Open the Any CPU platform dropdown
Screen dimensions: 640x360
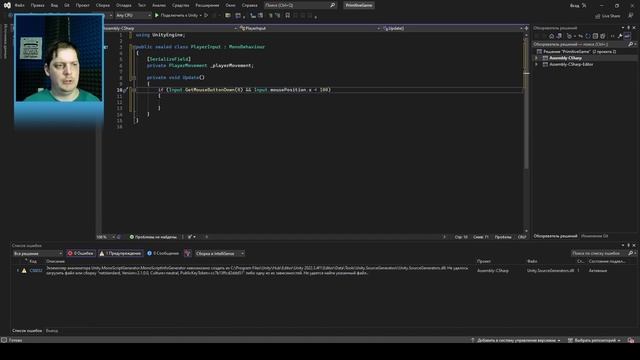pos(133,15)
